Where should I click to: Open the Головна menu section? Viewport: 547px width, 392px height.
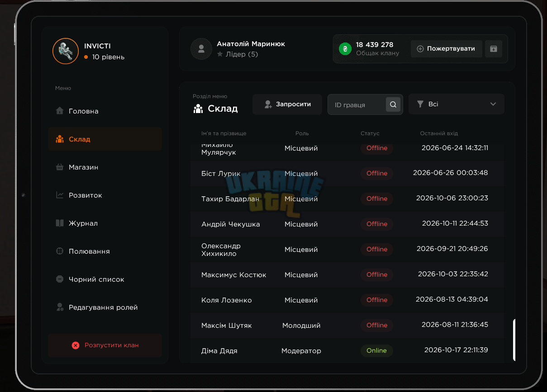(x=105, y=111)
